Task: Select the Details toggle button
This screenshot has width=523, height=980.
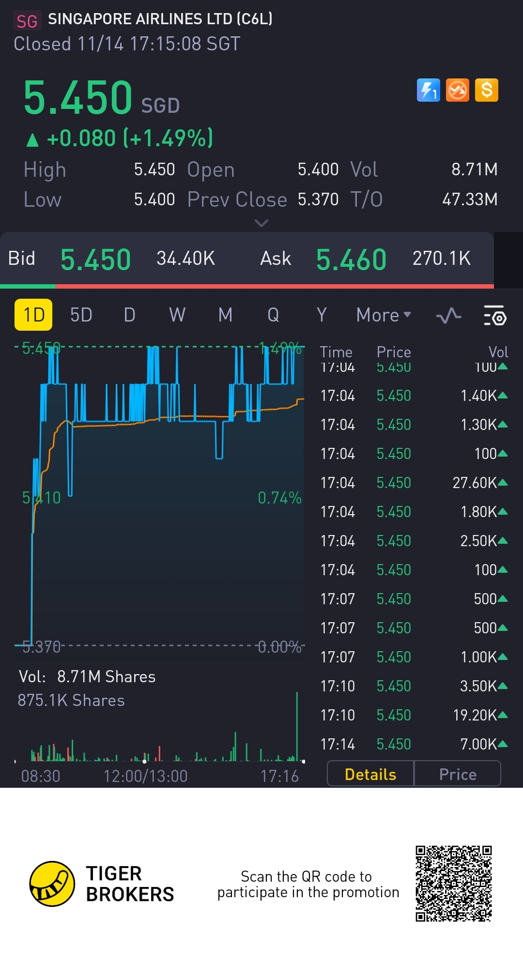Action: [370, 774]
